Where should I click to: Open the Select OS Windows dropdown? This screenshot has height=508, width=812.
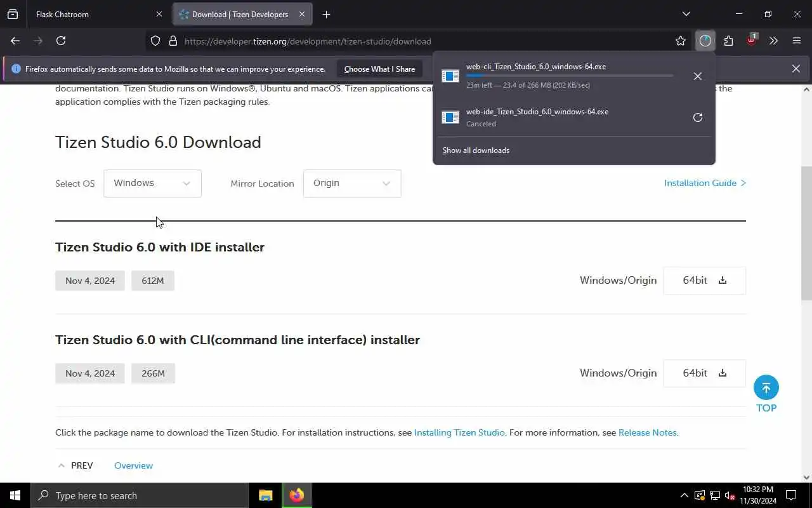[x=152, y=184]
